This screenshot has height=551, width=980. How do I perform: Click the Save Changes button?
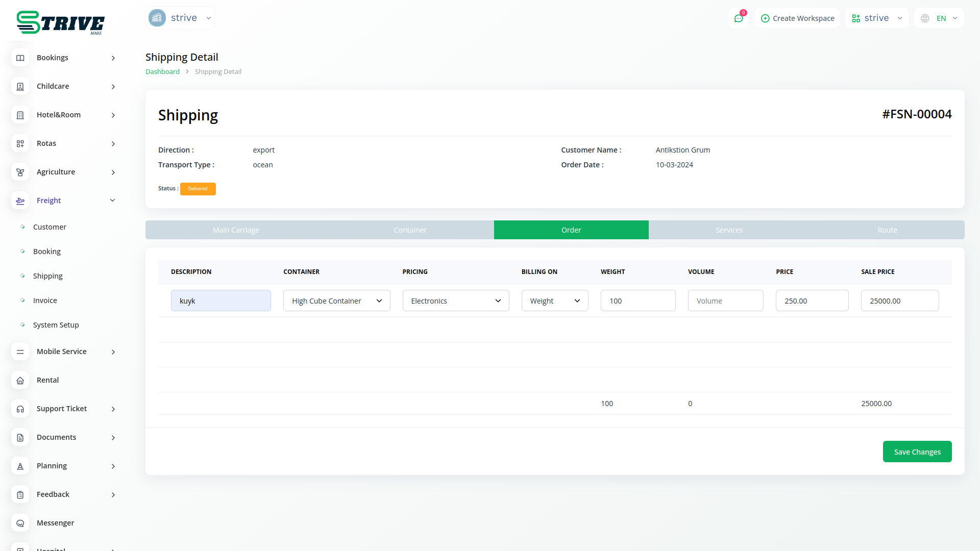coord(917,452)
